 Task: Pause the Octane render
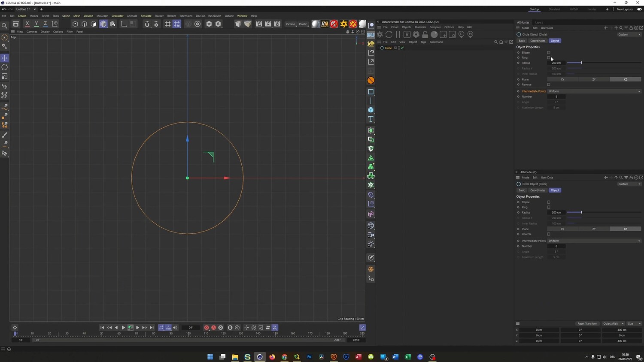(x=398, y=34)
